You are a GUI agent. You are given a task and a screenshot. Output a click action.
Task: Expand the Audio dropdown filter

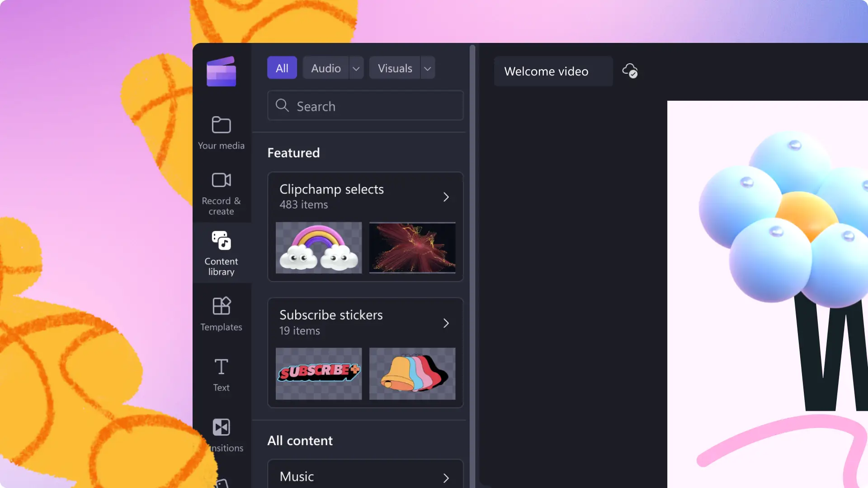pos(356,67)
